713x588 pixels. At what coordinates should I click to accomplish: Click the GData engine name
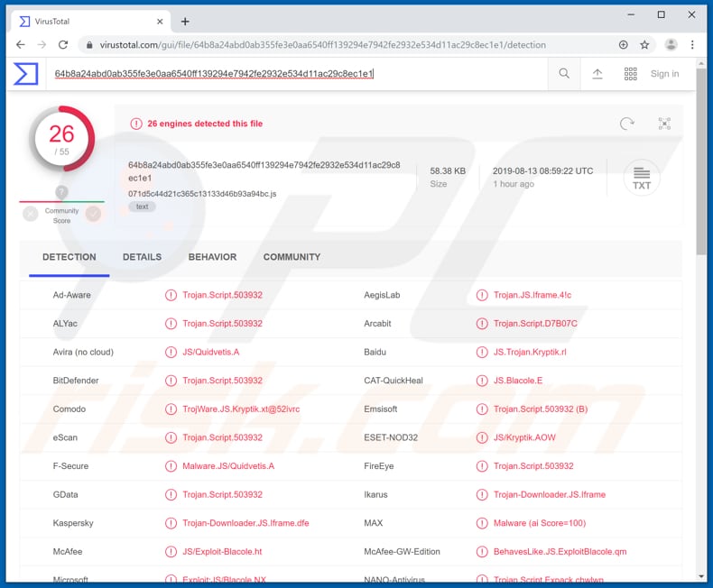pos(65,494)
